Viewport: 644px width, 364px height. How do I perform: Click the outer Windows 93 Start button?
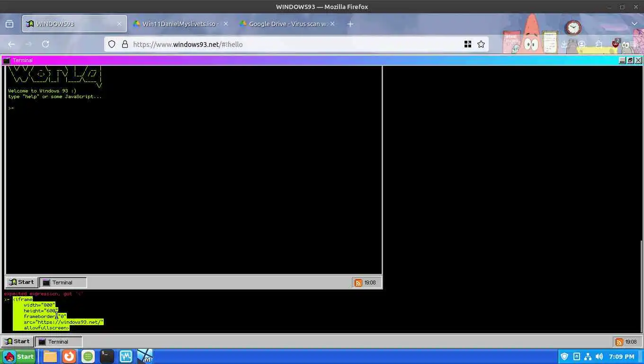17,341
